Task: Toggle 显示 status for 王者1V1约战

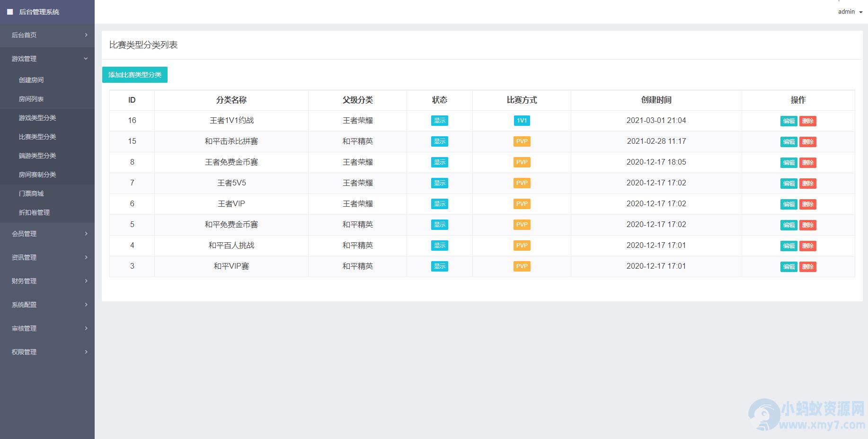Action: point(440,121)
